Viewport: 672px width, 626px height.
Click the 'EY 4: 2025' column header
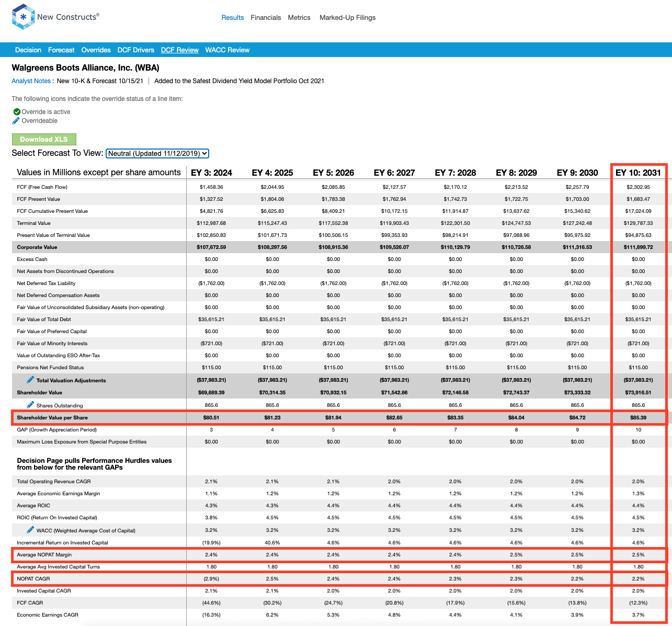click(x=272, y=173)
